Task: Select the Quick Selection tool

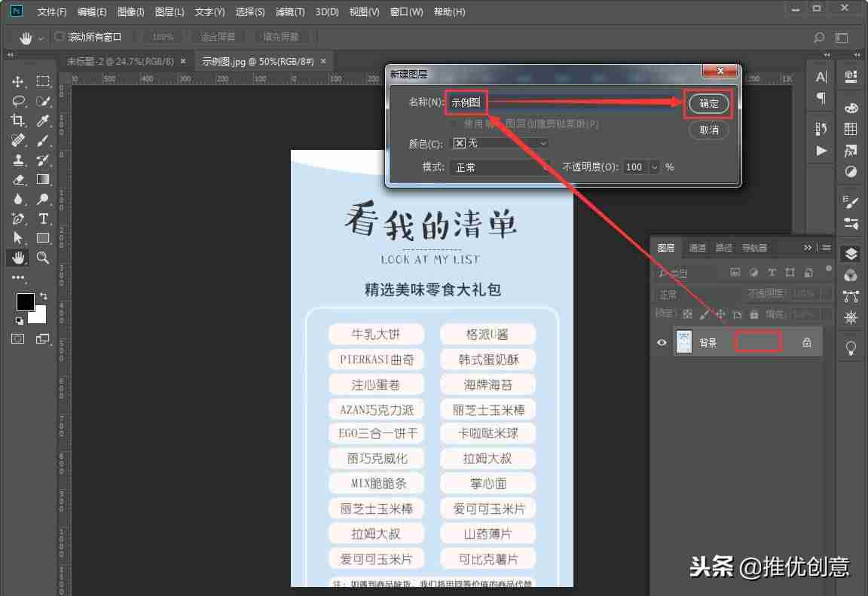Action: 43,101
